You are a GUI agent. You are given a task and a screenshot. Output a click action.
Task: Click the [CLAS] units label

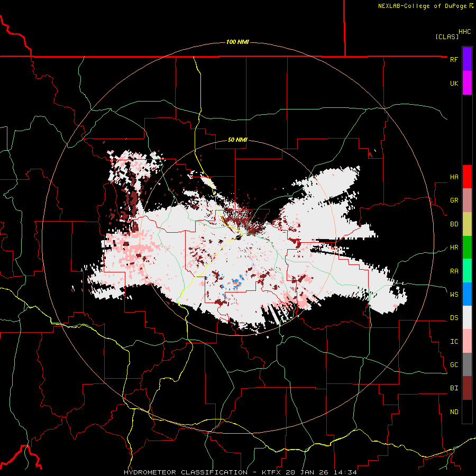pos(447,36)
